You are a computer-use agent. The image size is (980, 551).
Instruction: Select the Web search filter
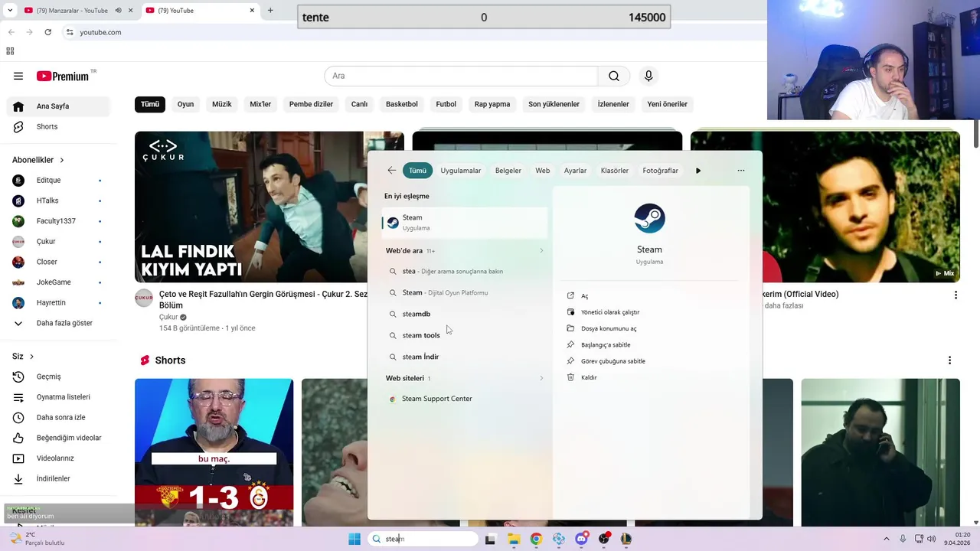click(x=543, y=171)
